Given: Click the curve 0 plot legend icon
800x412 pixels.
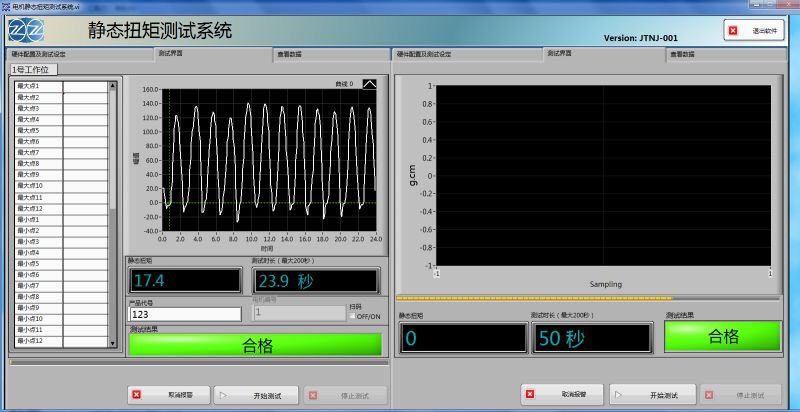Looking at the screenshot, I should coord(369,84).
